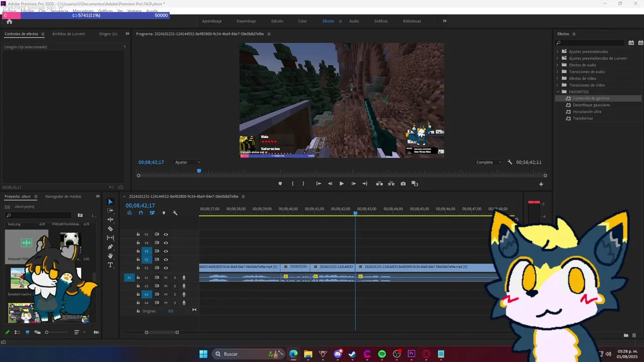Solo audio track A2

[x=175, y=286]
